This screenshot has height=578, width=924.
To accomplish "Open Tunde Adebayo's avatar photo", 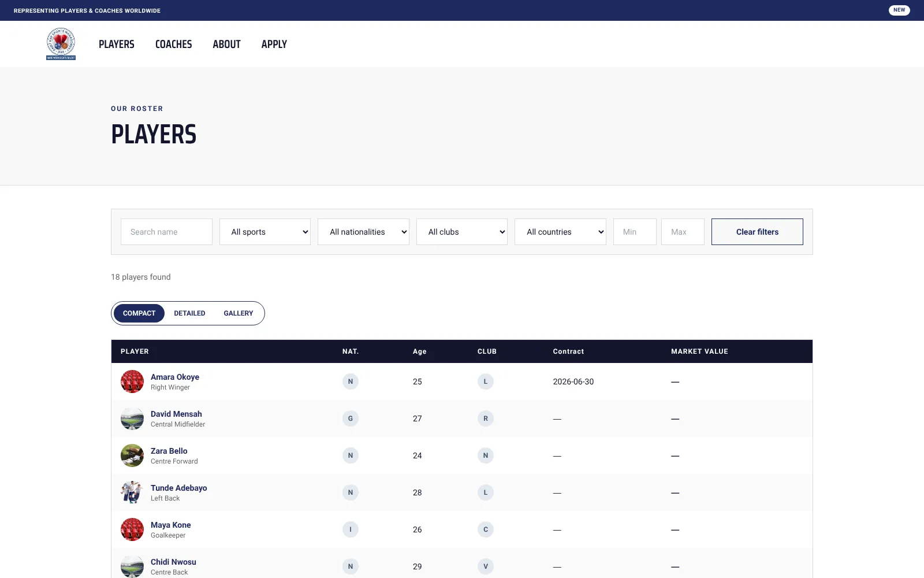I will click(x=132, y=492).
